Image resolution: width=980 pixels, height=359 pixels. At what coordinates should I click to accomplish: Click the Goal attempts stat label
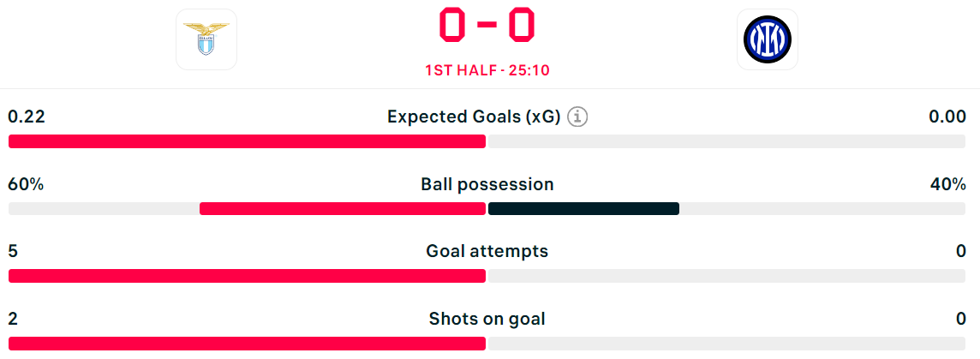pos(487,251)
